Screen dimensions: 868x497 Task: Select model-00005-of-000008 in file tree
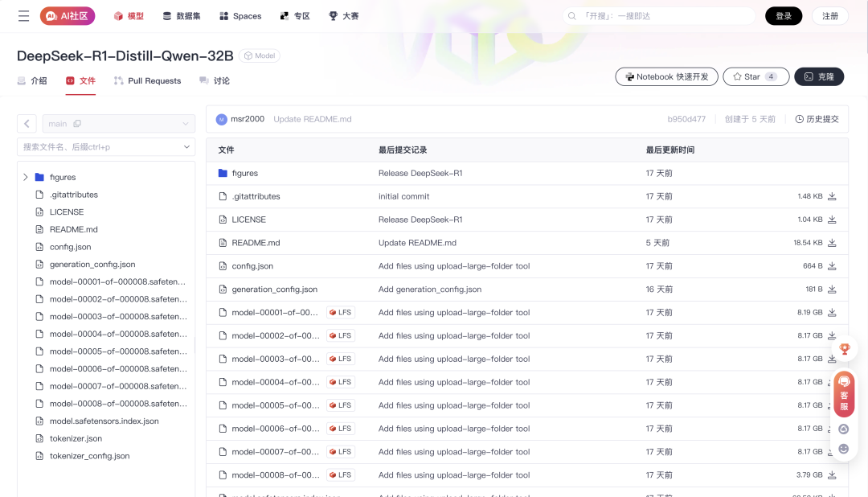pyautogui.click(x=118, y=351)
